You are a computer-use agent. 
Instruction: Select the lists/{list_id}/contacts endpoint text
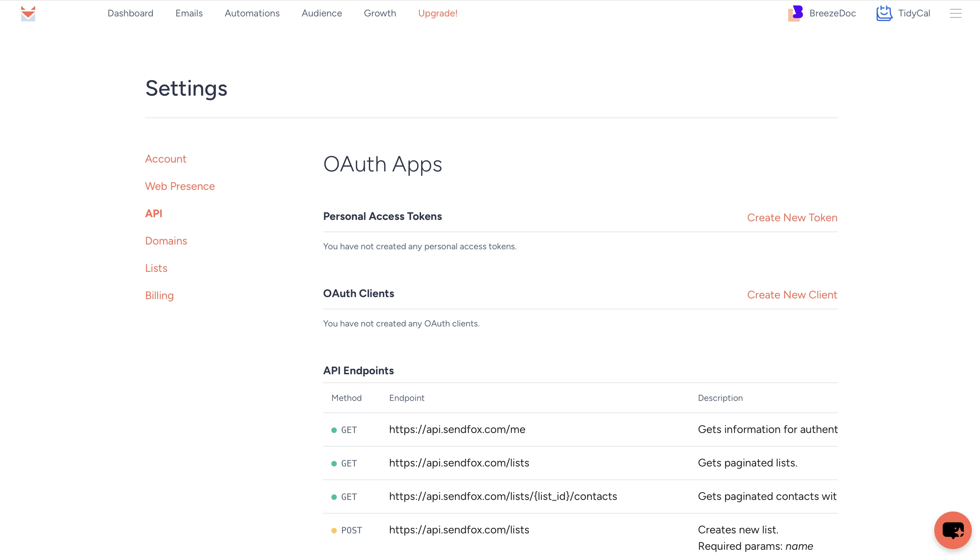tap(503, 496)
